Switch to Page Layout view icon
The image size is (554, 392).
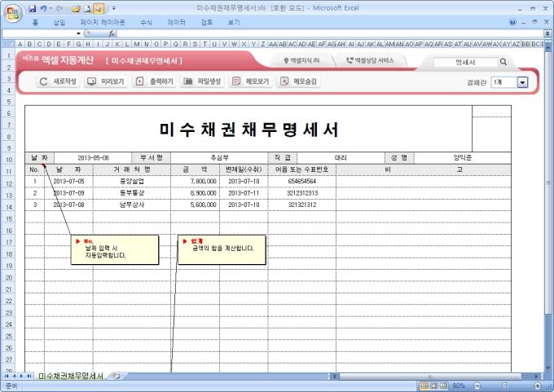(x=434, y=385)
